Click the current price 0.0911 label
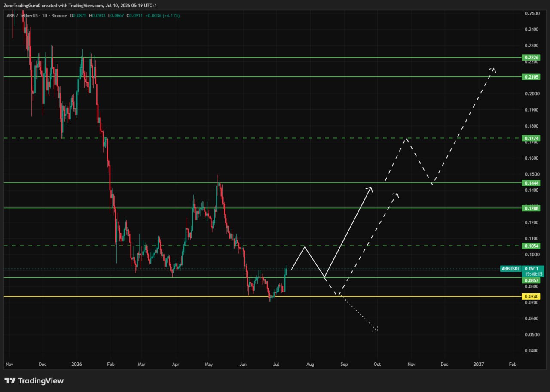Screen dimensions: 550x392 (x=531, y=269)
